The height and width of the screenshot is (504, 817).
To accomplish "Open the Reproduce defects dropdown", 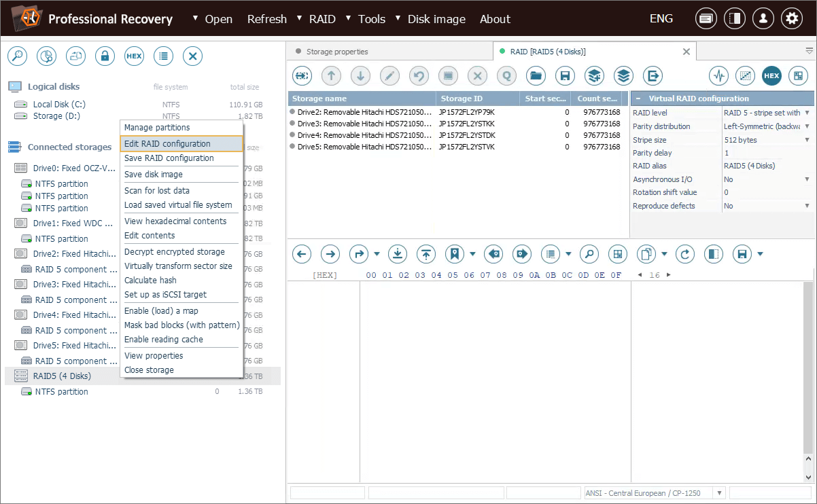I will tap(807, 206).
